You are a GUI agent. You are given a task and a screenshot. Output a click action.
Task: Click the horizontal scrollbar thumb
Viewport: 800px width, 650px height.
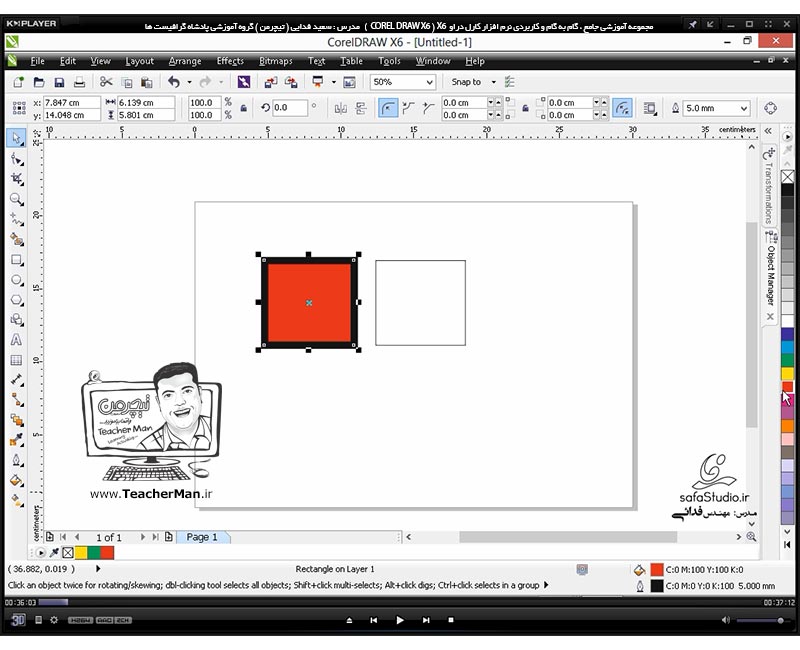point(568,537)
